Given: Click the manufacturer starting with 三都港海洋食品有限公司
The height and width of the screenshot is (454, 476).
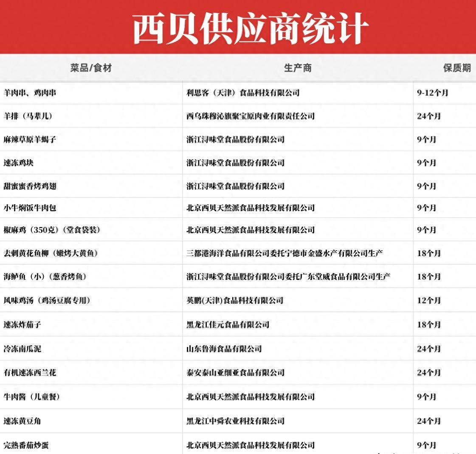Looking at the screenshot, I should (x=284, y=253).
